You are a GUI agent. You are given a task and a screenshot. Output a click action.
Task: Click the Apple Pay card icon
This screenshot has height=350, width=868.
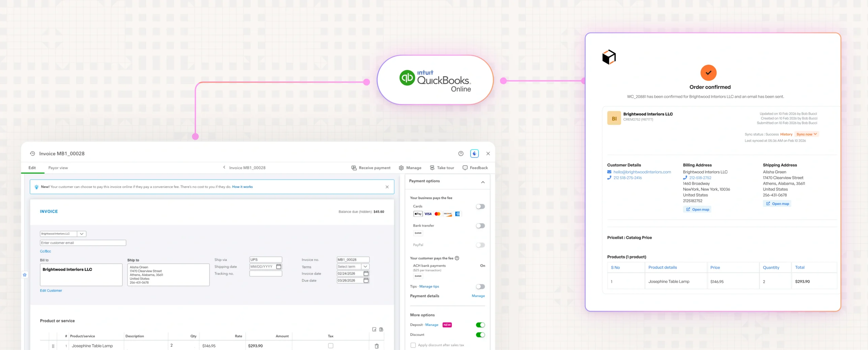pos(418,214)
